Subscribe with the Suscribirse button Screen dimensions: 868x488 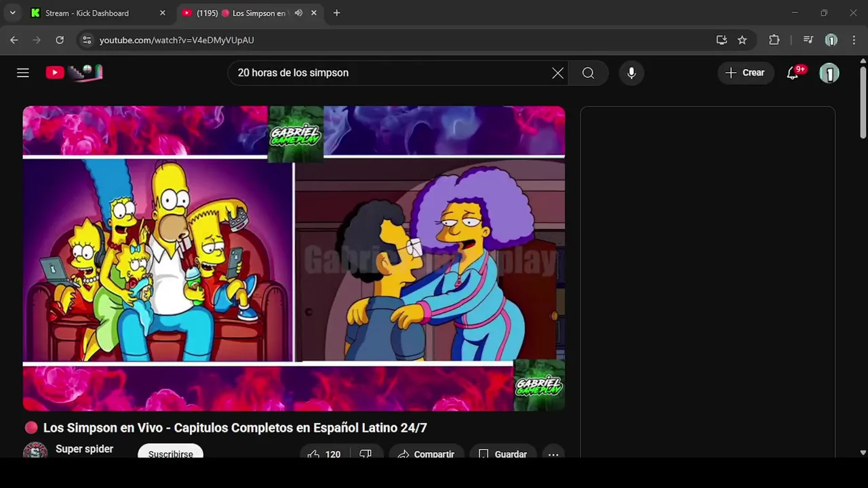coord(170,453)
